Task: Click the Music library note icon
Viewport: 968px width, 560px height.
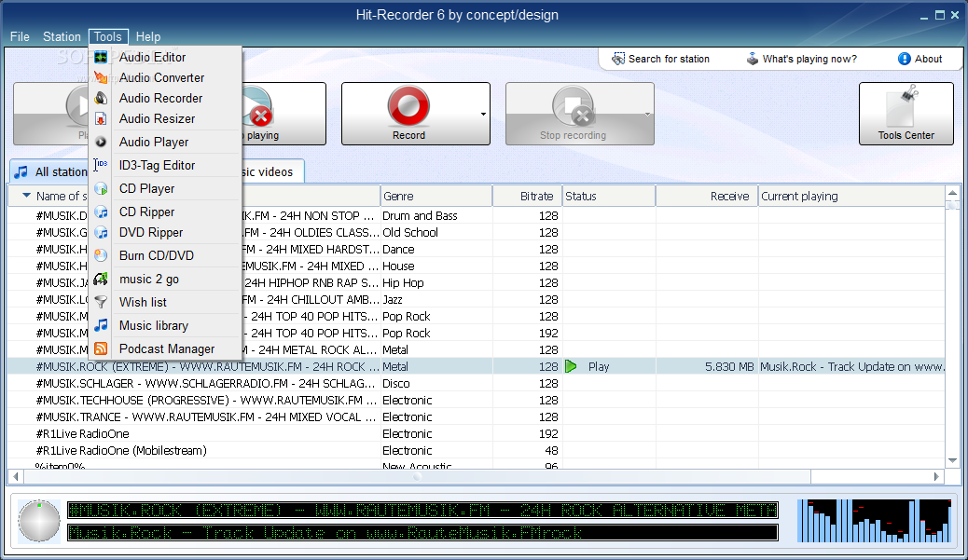Action: 101,325
